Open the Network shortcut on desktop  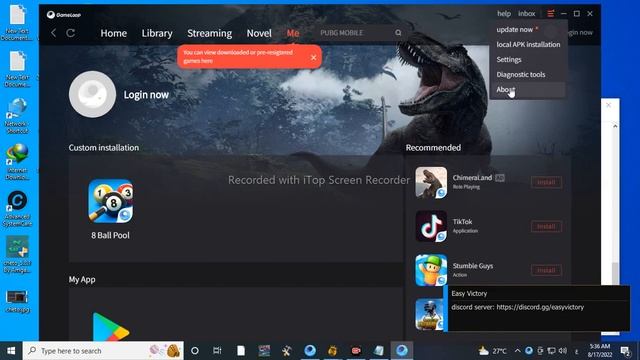click(17, 116)
